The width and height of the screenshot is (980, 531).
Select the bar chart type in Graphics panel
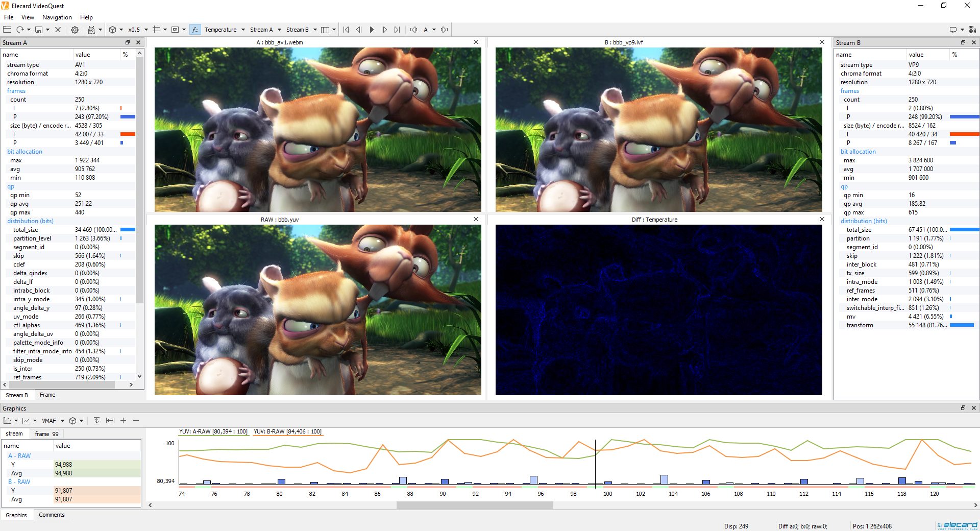point(7,420)
